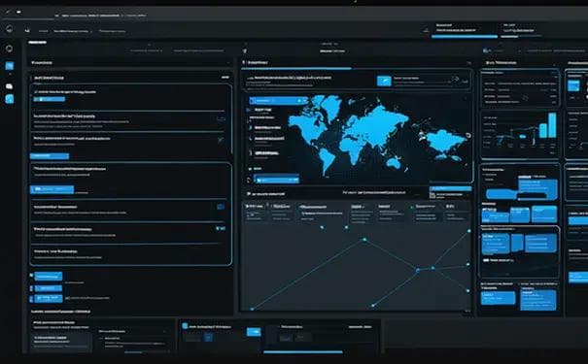Switch to the second tab in top-right corner
The height and width of the screenshot is (364, 588).
point(521,30)
